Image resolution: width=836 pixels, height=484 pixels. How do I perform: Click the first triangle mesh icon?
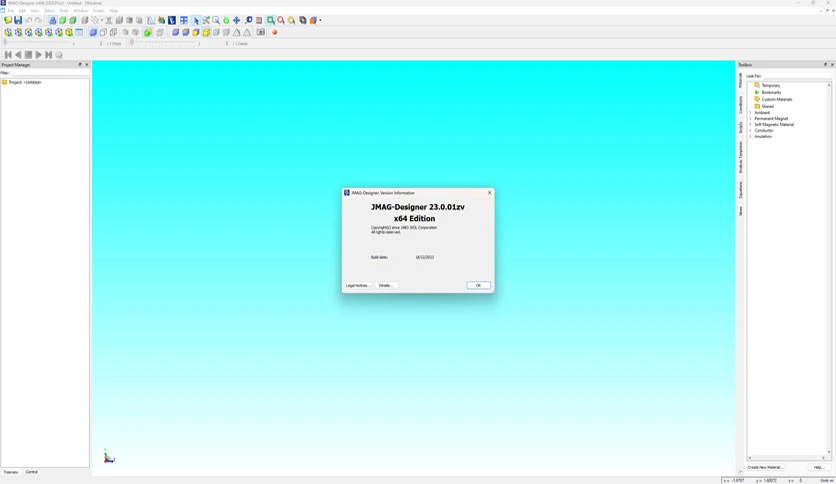[x=236, y=33]
